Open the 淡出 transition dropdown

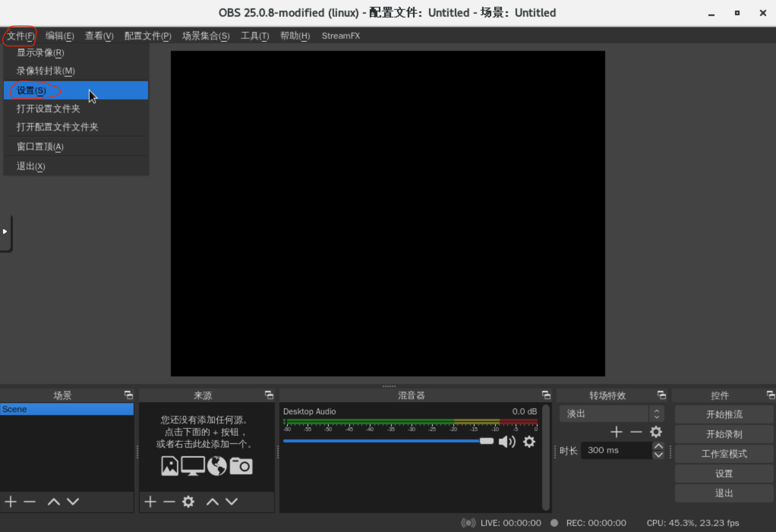pyautogui.click(x=612, y=414)
